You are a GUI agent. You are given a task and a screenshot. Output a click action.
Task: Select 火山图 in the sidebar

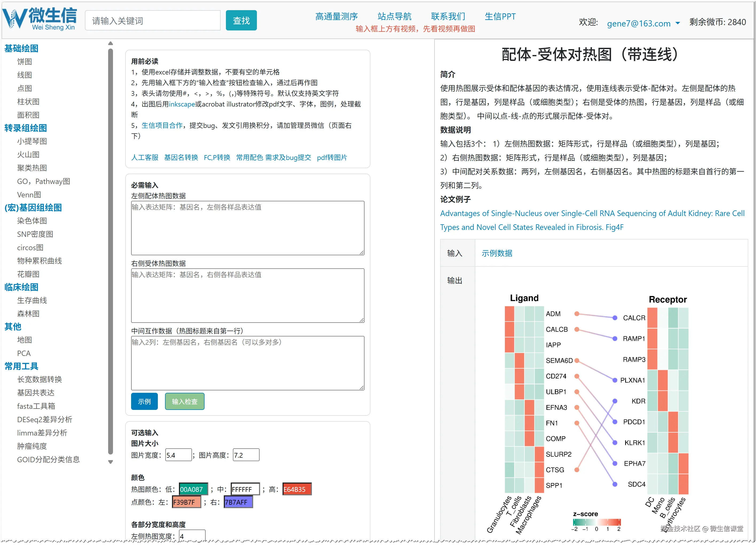[x=28, y=155]
